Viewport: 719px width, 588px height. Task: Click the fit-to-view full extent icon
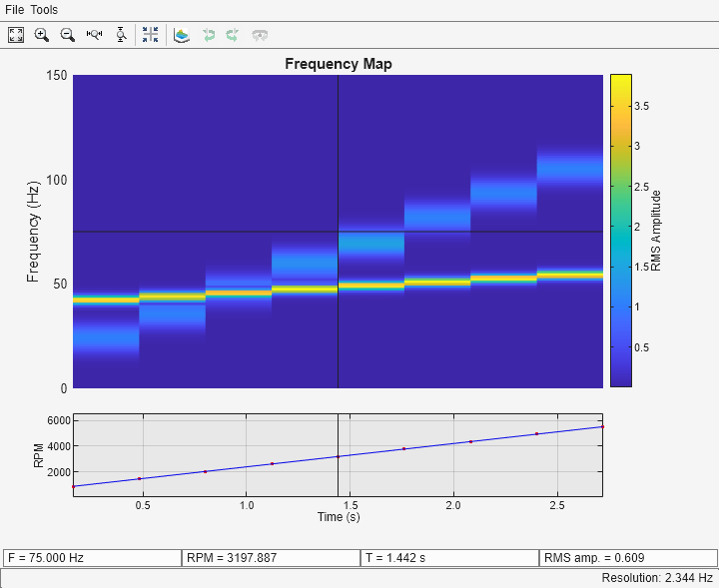click(16, 35)
